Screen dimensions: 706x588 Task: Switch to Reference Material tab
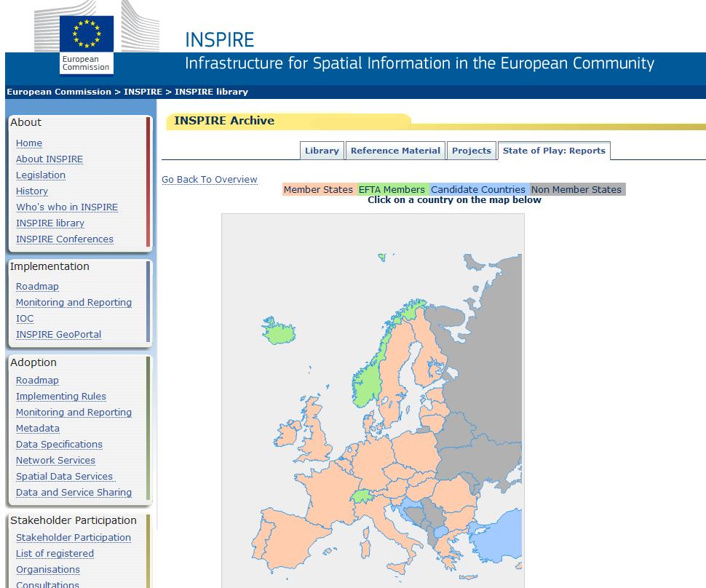[x=395, y=151]
